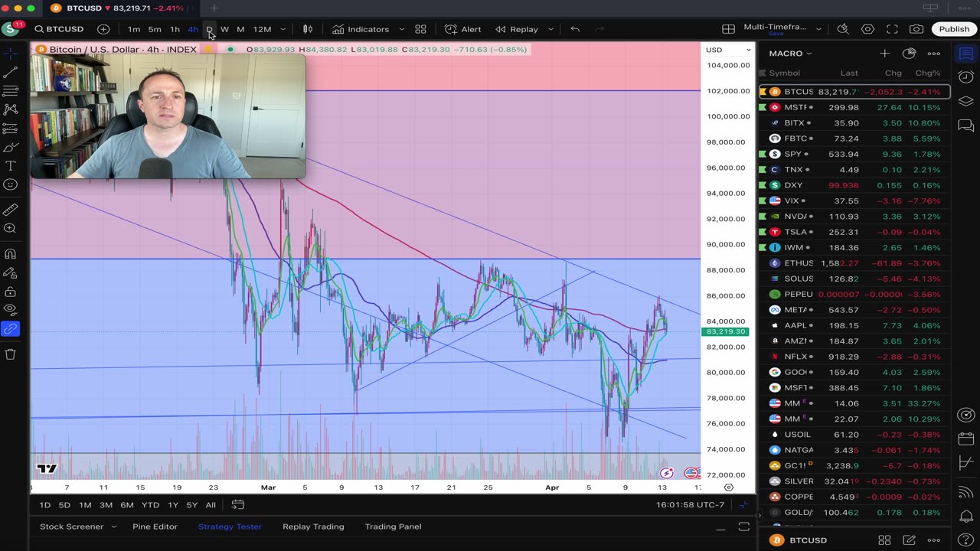
Task: Open the layout setup grid icon
Action: click(x=728, y=29)
